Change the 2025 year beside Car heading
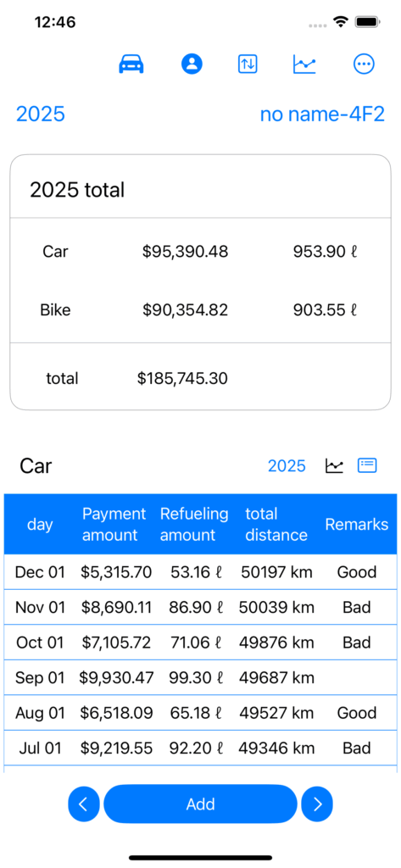 click(x=287, y=466)
